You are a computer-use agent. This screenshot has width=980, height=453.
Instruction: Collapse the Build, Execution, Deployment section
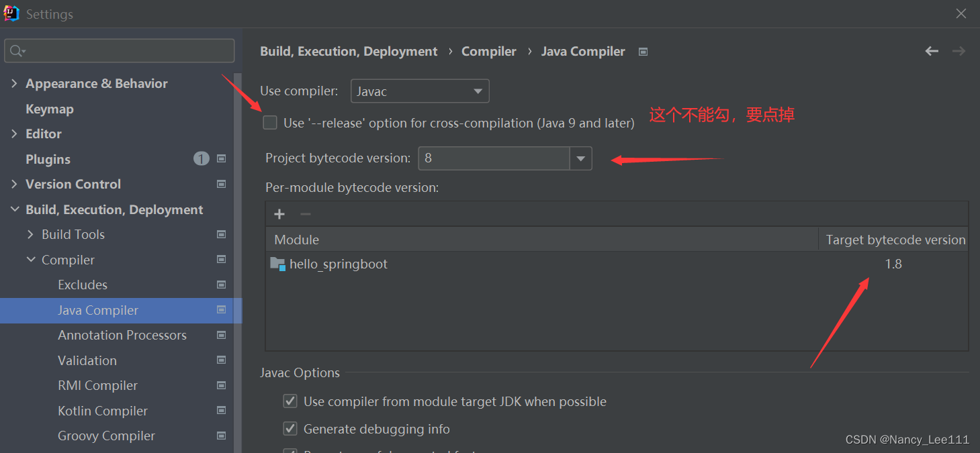[x=15, y=209]
